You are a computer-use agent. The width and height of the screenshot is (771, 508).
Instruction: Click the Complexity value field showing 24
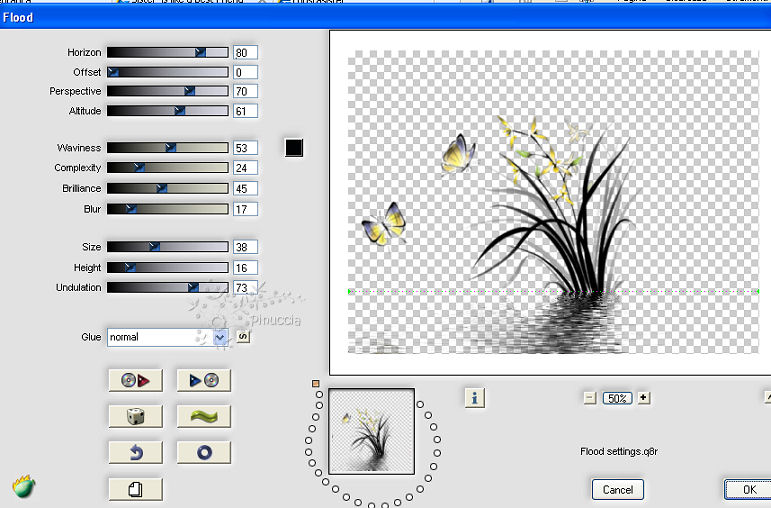point(245,168)
